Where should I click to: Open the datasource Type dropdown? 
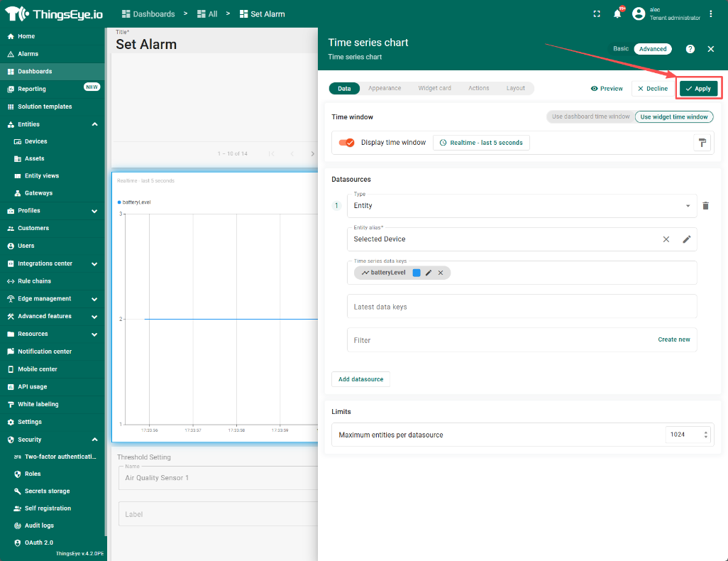(x=522, y=206)
